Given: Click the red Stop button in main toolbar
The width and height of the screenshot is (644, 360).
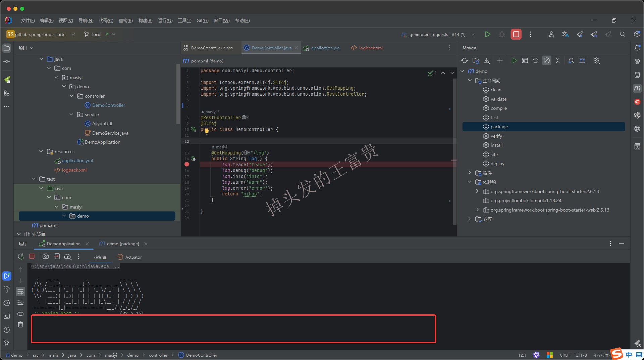Looking at the screenshot, I should (516, 34).
